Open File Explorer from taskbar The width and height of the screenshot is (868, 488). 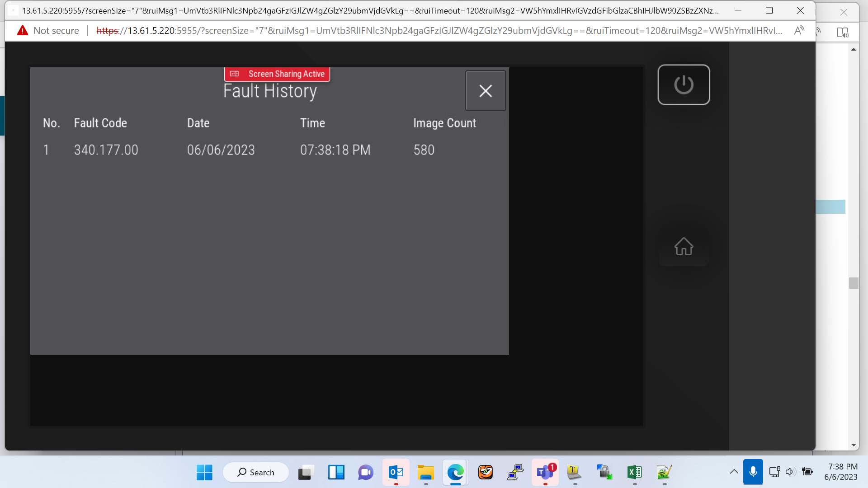(x=425, y=473)
